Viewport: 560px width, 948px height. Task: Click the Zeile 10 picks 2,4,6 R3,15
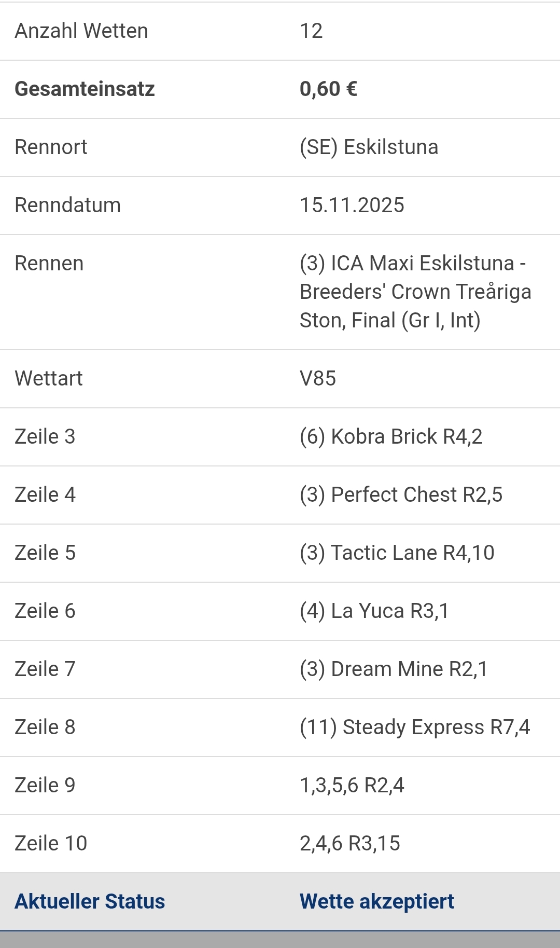click(349, 844)
